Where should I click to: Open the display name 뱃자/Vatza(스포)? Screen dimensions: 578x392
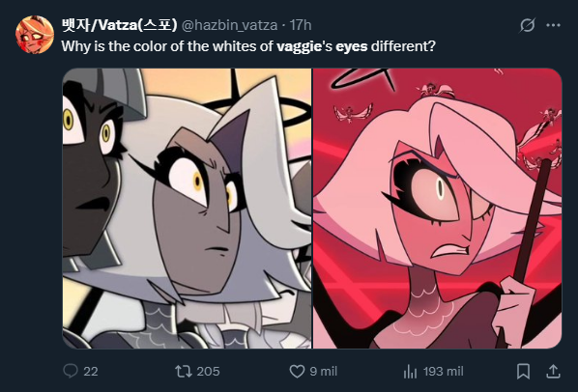(x=119, y=25)
